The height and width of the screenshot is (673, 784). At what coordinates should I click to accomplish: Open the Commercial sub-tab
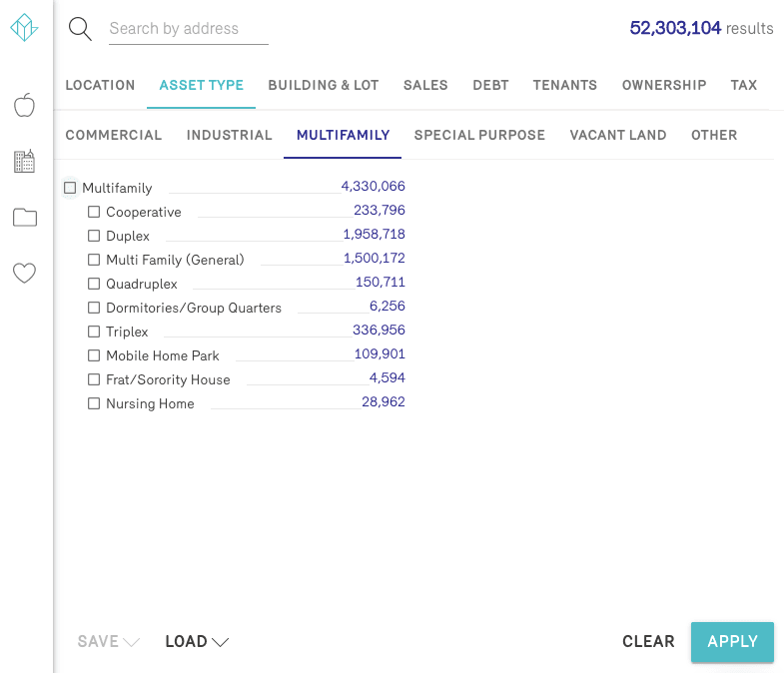pyautogui.click(x=113, y=135)
